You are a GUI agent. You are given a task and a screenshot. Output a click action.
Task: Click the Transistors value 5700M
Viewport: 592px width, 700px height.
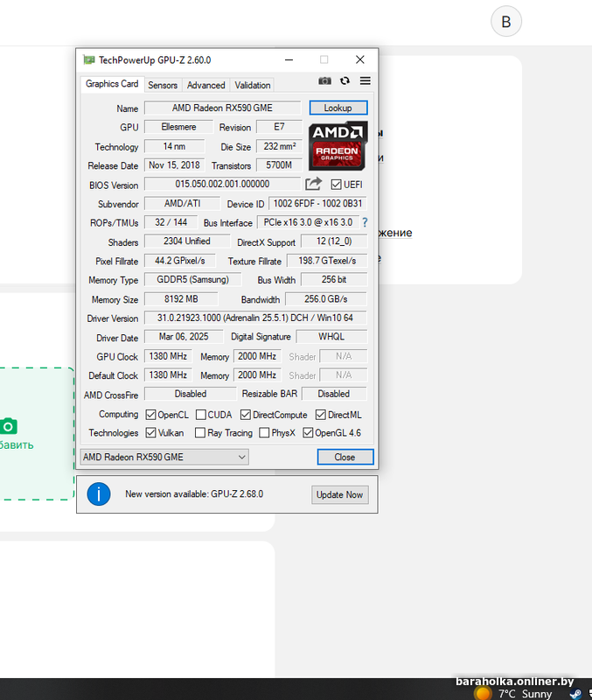(x=279, y=165)
